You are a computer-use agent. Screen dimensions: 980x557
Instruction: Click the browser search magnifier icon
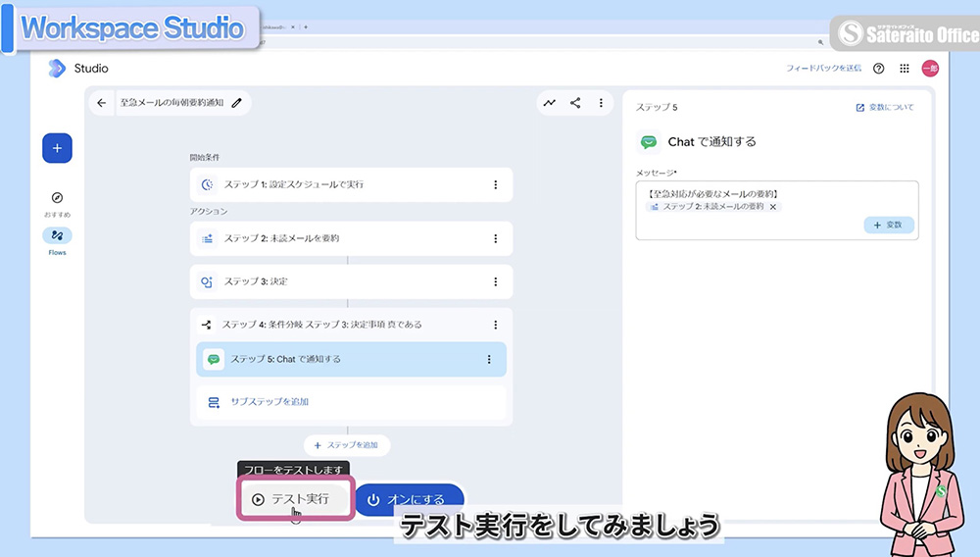click(820, 42)
